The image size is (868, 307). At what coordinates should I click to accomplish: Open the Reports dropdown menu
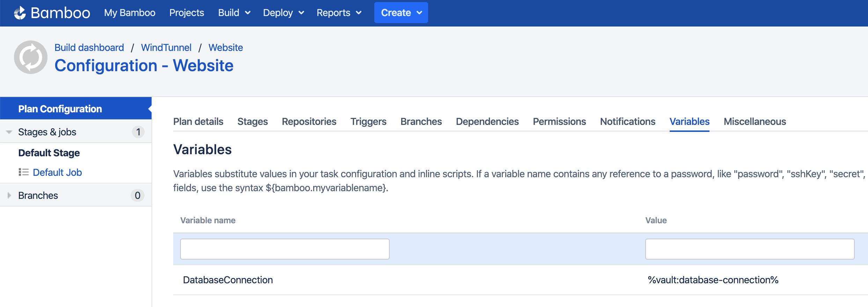click(339, 13)
